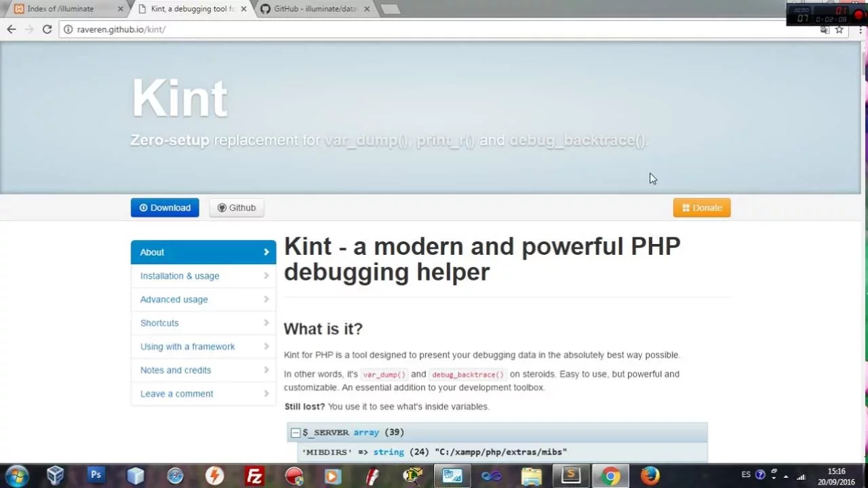Open Sublime Text from the taskbar
868x488 pixels.
pos(571,476)
